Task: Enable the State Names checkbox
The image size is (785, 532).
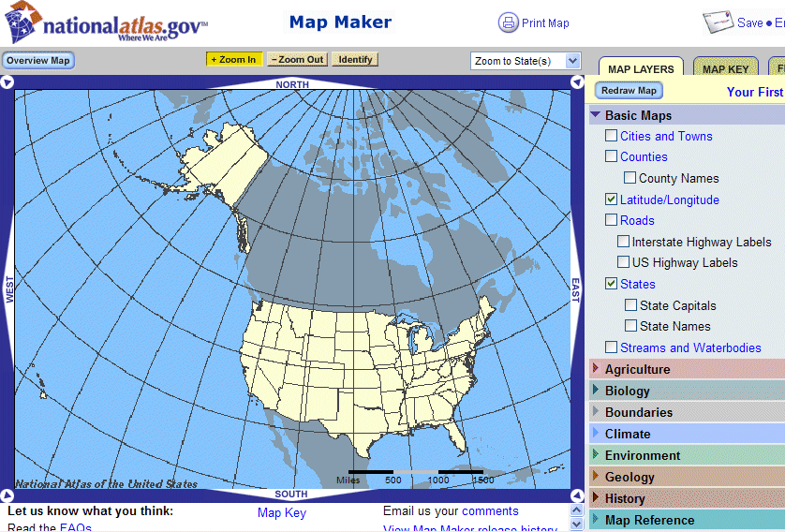Action: (630, 325)
